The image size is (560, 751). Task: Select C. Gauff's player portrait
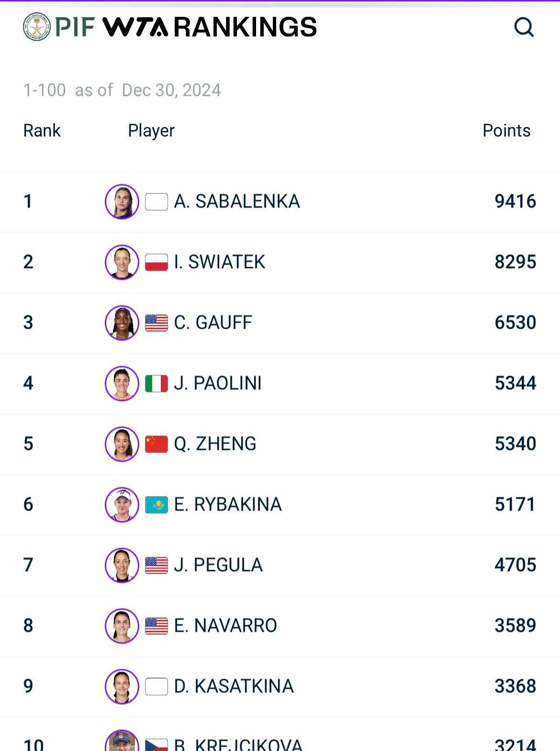pos(122,323)
